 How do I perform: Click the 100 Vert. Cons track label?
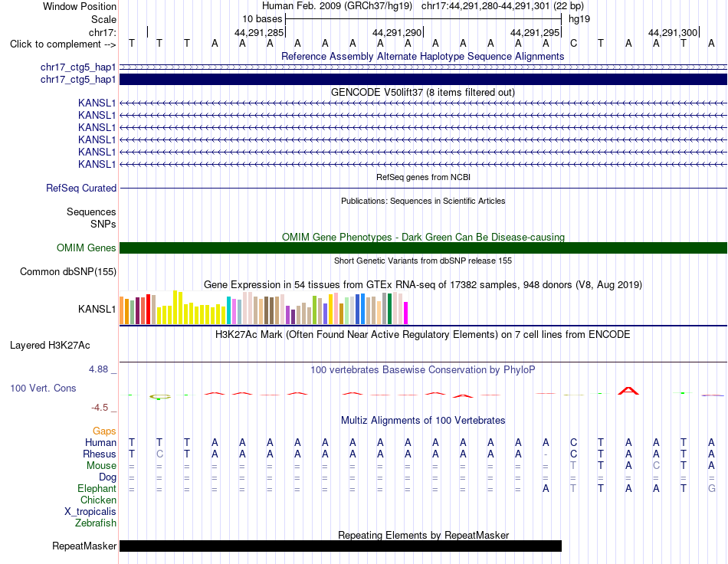(x=43, y=388)
